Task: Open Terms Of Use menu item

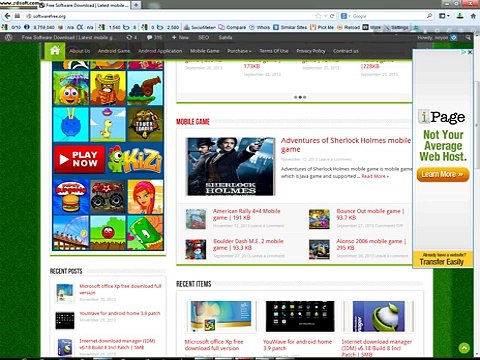Action: point(274,51)
